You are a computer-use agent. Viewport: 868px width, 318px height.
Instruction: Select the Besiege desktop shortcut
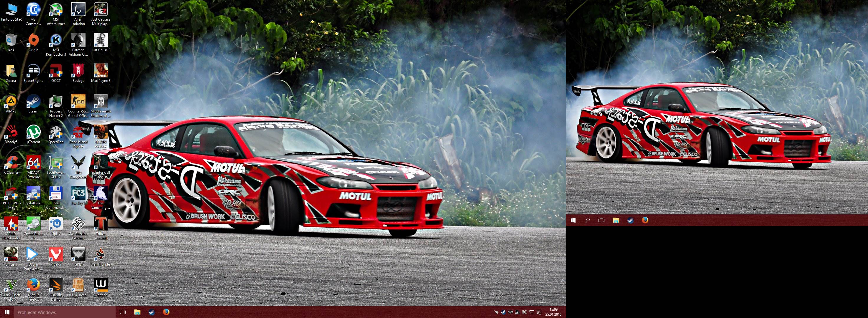(x=78, y=74)
